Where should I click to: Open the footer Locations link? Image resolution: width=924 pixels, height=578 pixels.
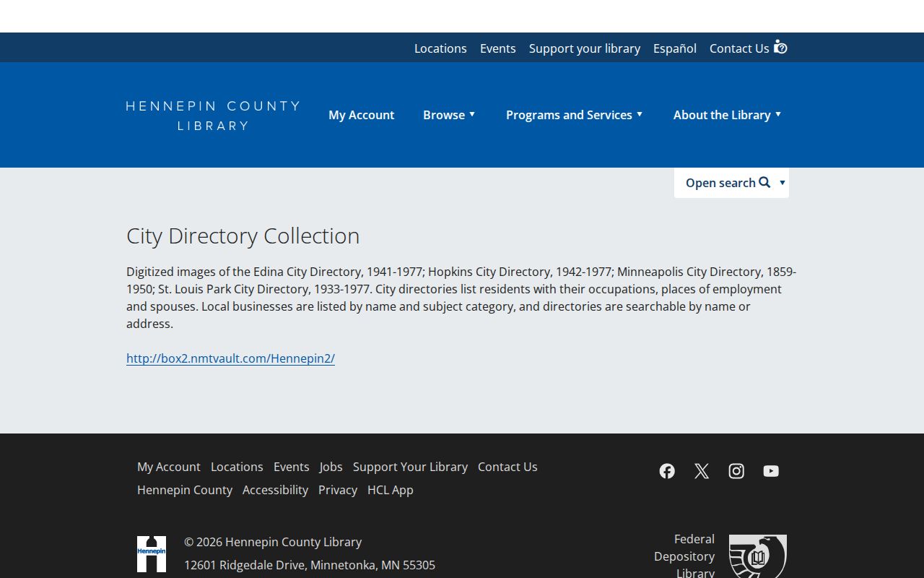237,467
